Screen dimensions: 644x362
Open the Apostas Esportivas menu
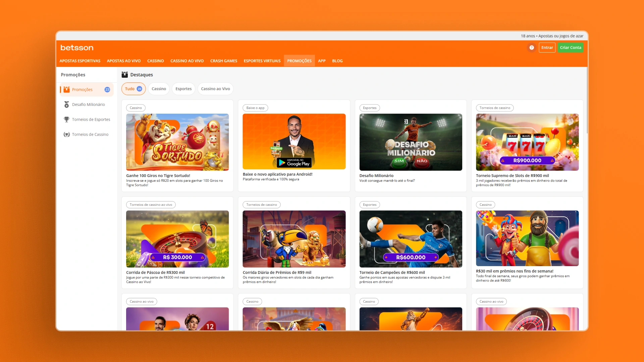(80, 61)
